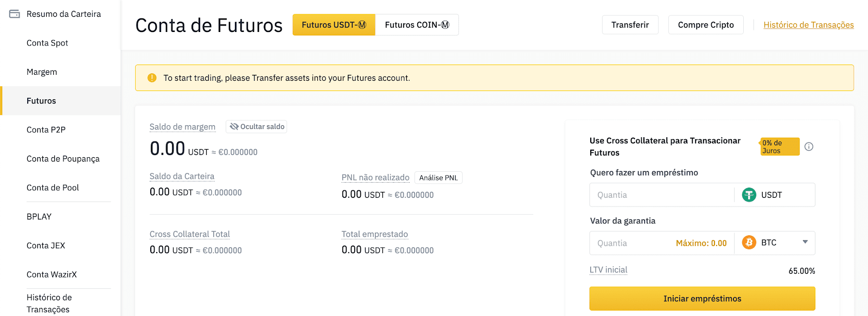Switch to Futuros USDT-M account
868x316 pixels.
click(x=334, y=25)
